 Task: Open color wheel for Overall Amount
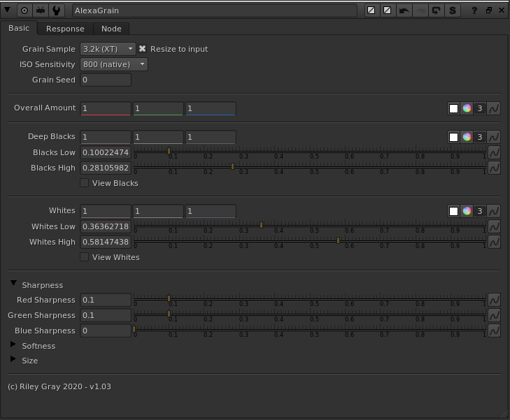pos(467,108)
